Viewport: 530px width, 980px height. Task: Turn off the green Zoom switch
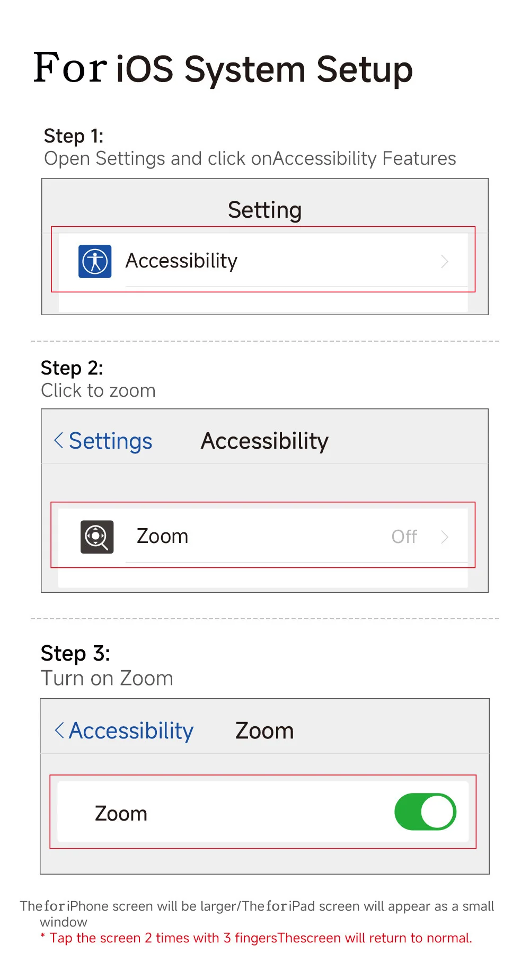click(x=425, y=812)
